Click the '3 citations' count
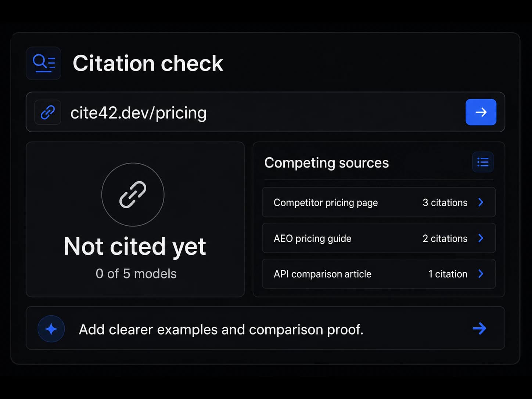The image size is (532, 399). 445,203
